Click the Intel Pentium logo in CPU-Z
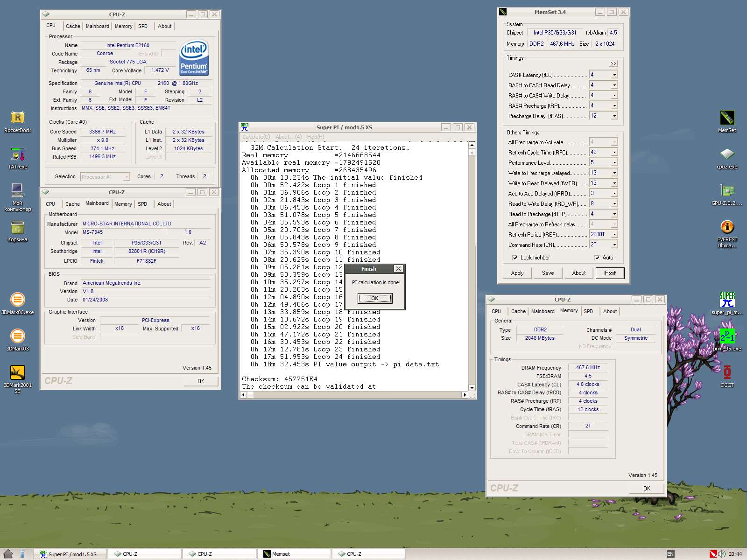The width and height of the screenshot is (747, 560). pos(194,58)
